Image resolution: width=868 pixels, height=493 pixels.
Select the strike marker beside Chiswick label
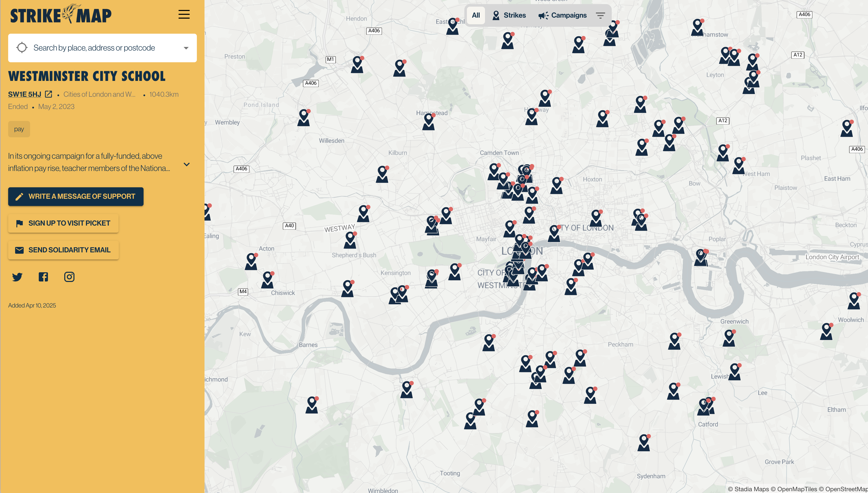(267, 280)
